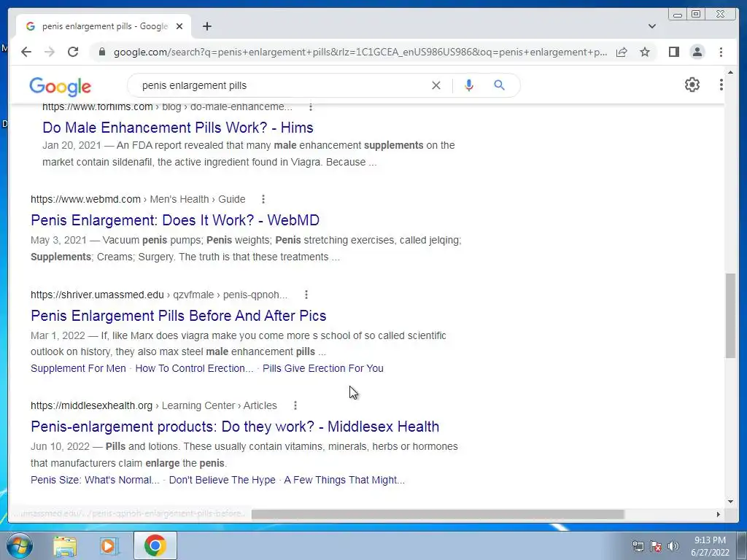View site info via the lock icon
The image size is (747, 560).
(x=101, y=52)
